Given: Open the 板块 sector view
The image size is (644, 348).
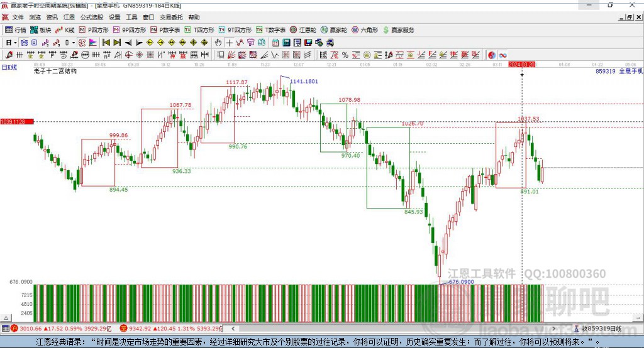Looking at the screenshot, I should (x=40, y=30).
